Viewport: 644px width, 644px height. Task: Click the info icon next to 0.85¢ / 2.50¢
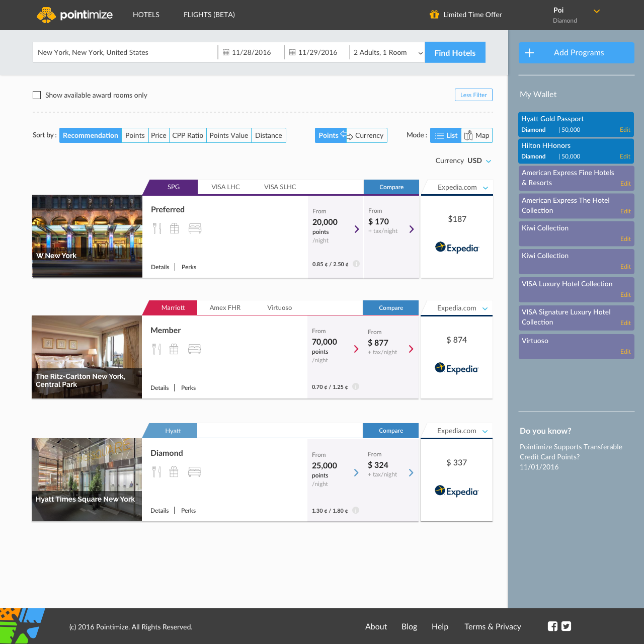[356, 264]
